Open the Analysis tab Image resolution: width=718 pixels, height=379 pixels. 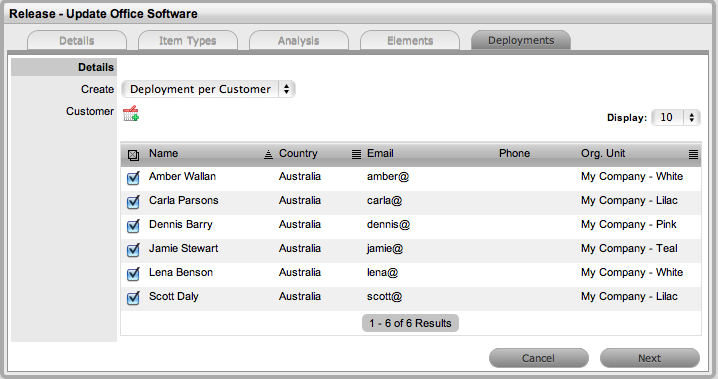click(299, 40)
